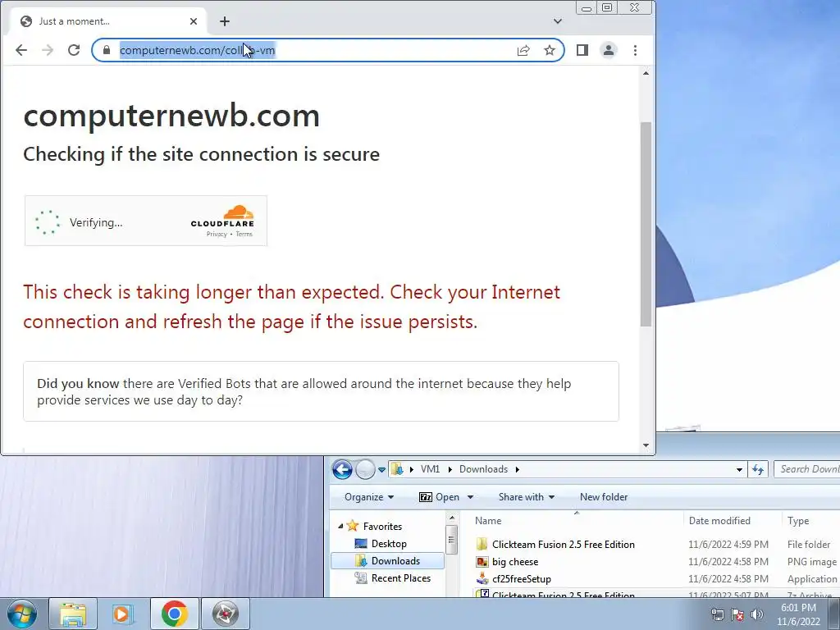The width and height of the screenshot is (840, 630).
Task: Open Chrome tab search chevron
Action: [558, 21]
